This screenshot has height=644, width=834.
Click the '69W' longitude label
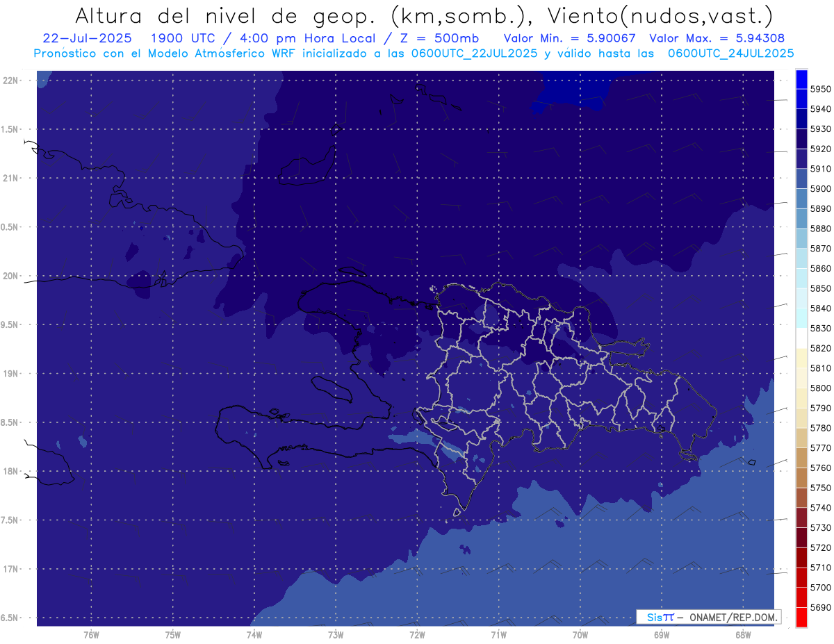pos(661,635)
